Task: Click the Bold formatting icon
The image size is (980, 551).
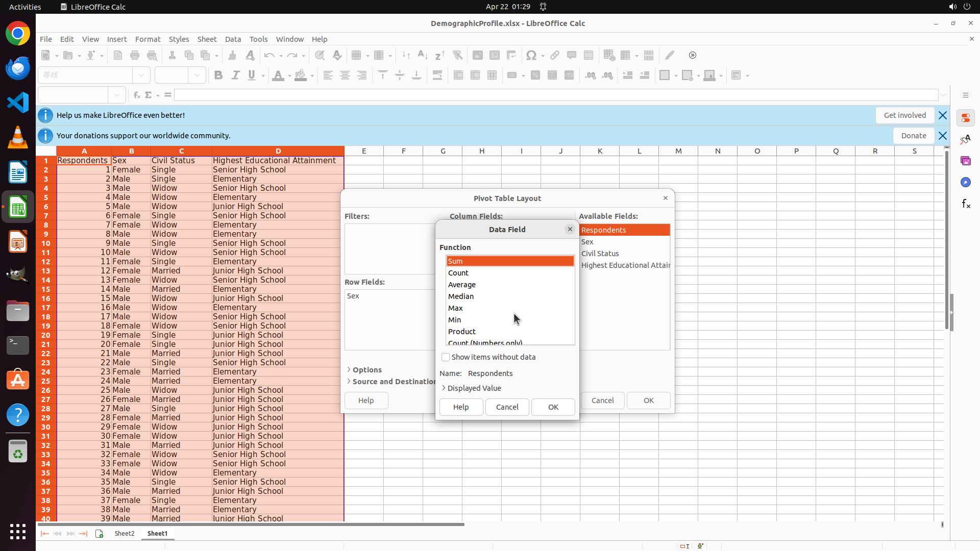Action: [x=218, y=76]
